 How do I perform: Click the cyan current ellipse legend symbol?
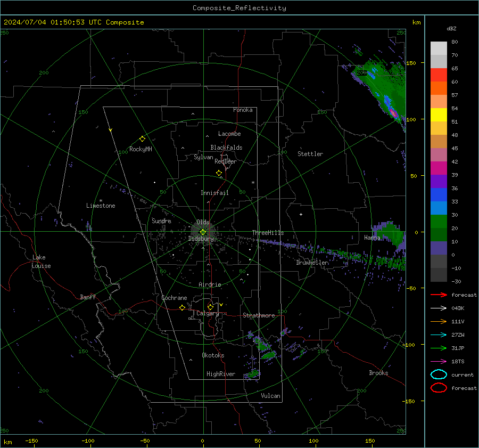(439, 374)
